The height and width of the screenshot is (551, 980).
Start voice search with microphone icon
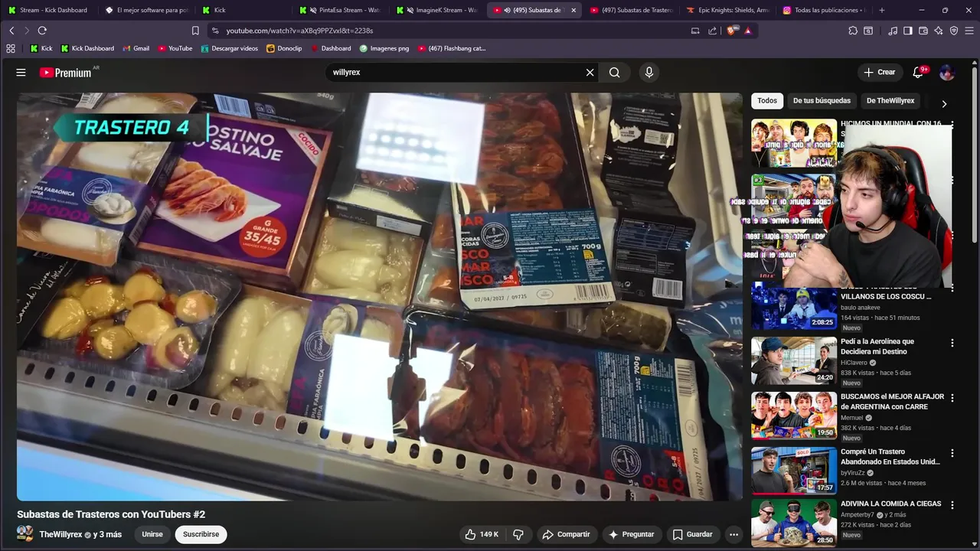(649, 72)
